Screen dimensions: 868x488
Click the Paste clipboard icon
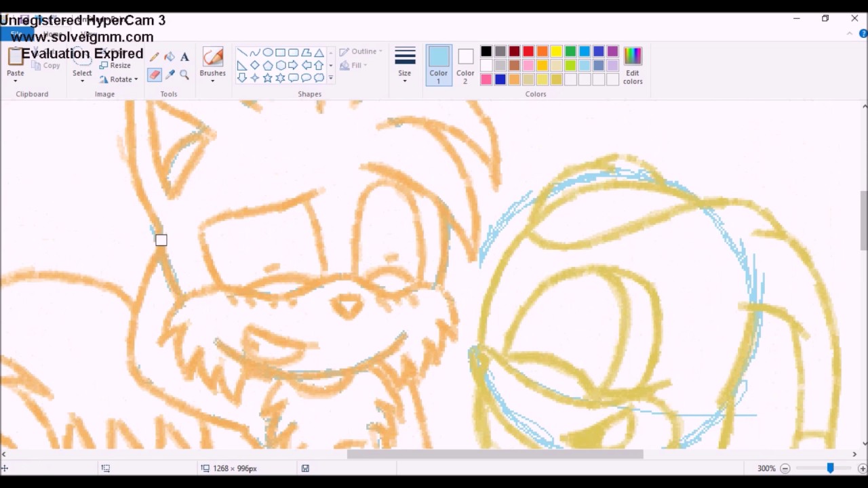point(15,57)
